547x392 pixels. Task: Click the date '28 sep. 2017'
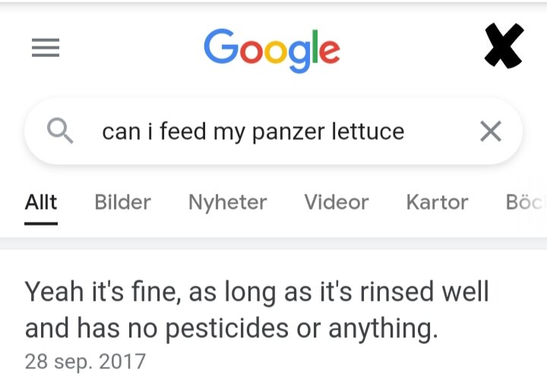84,360
